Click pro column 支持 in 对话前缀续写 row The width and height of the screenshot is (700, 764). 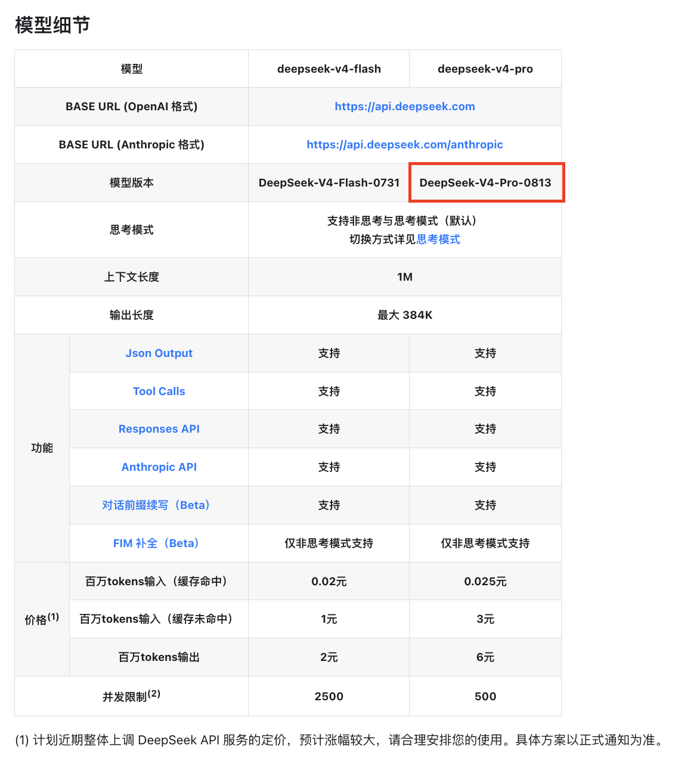tap(485, 505)
